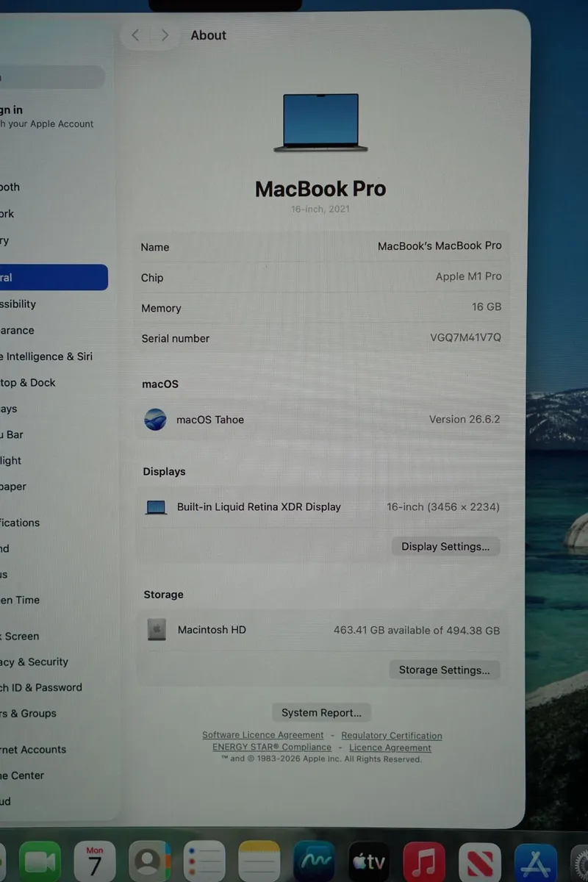Open the standalone Licence Agreement link

click(390, 748)
